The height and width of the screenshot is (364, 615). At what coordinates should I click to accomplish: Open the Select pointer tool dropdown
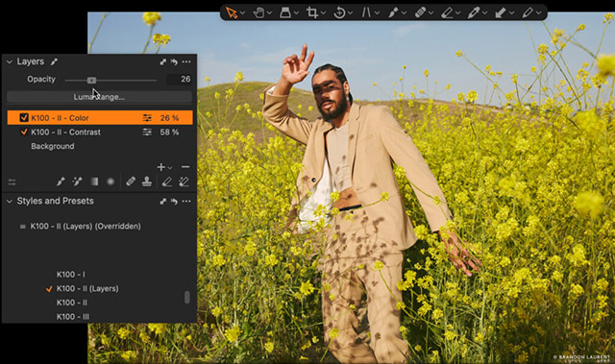click(x=243, y=12)
